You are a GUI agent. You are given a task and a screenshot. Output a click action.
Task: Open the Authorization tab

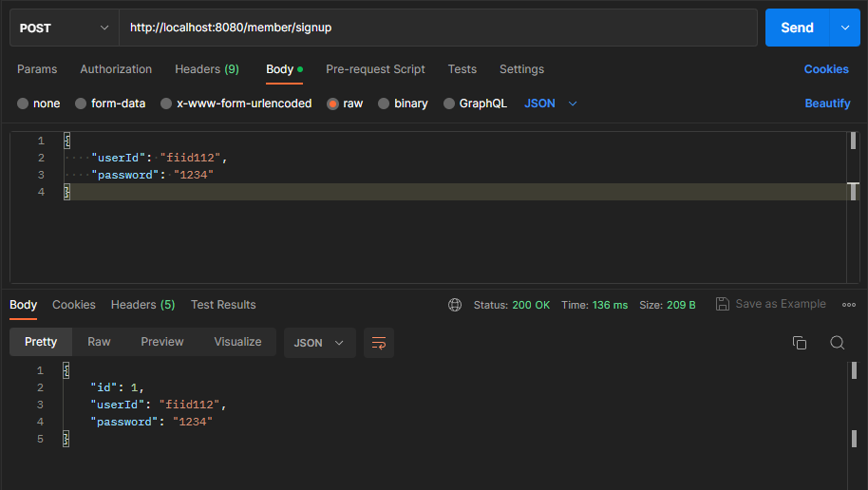click(116, 69)
